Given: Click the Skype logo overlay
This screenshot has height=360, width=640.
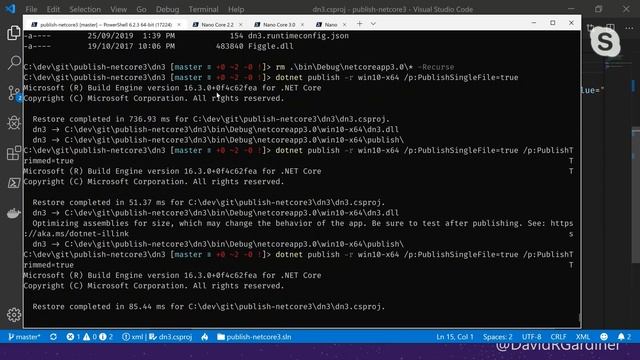Looking at the screenshot, I should coord(605,42).
